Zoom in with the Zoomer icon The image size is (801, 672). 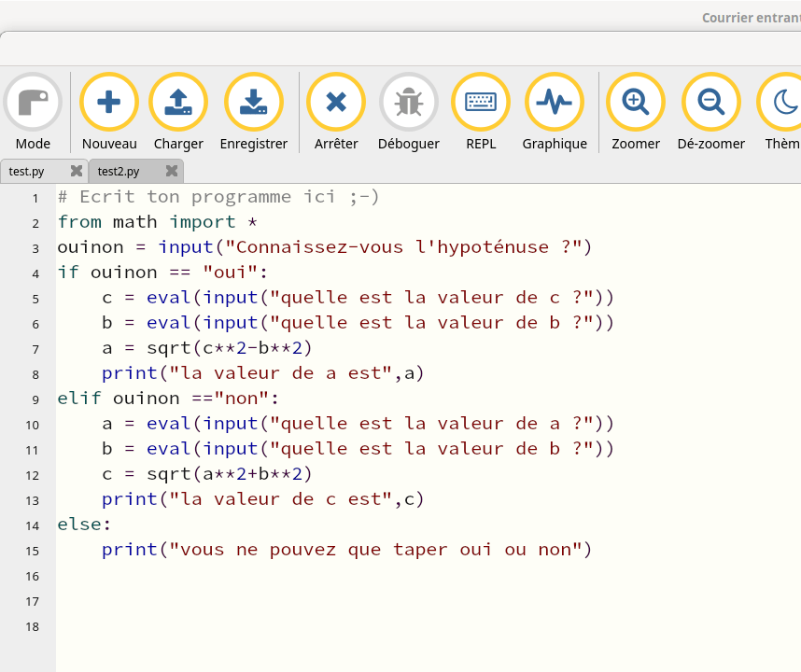click(636, 102)
